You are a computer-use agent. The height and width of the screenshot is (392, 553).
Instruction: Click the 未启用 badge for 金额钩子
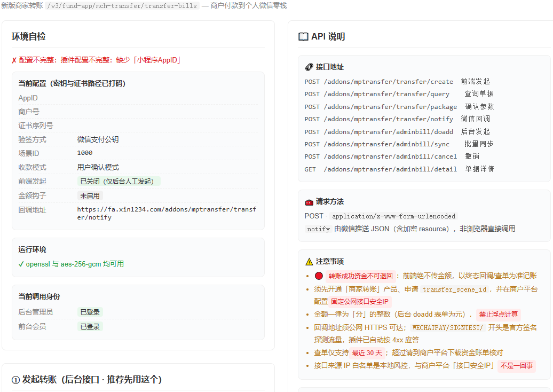90,196
